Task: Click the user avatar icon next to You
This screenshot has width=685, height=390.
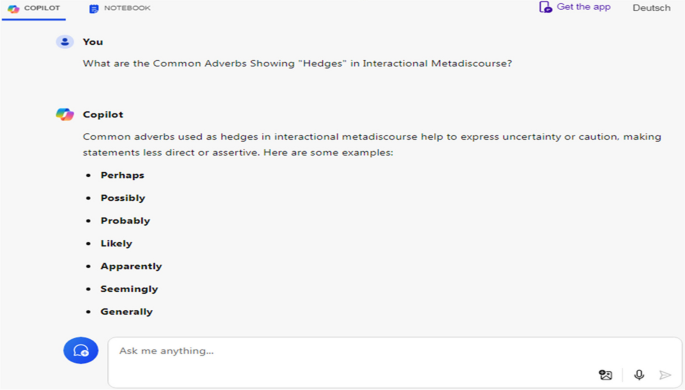Action: 65,42
